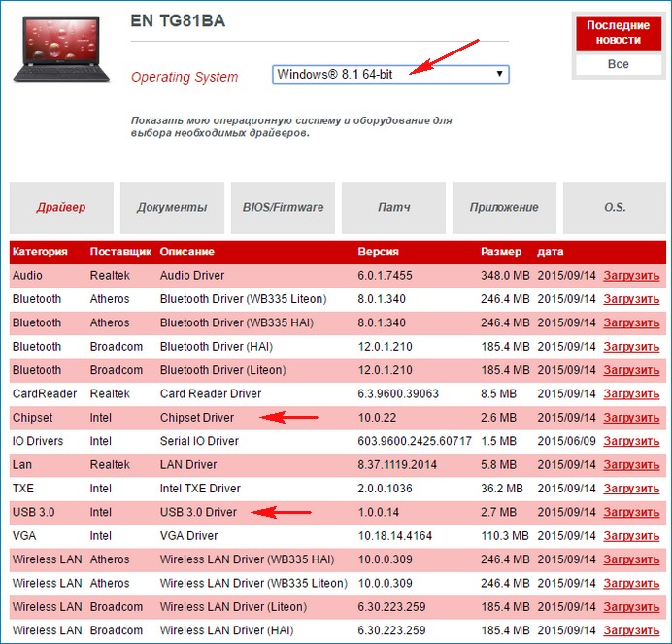Viewport: 672px width, 644px height.
Task: Open the BIOS/Firmware tab
Action: [283, 207]
